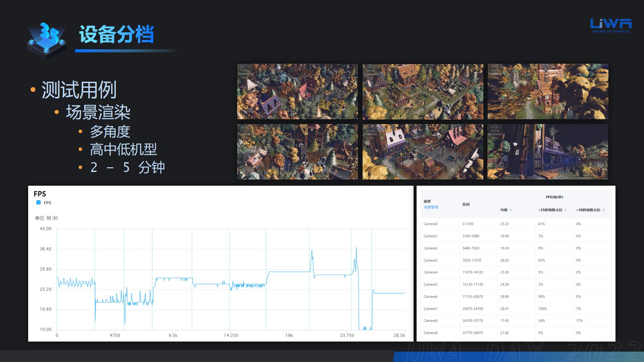Click the average value 25.32

[x=504, y=224]
